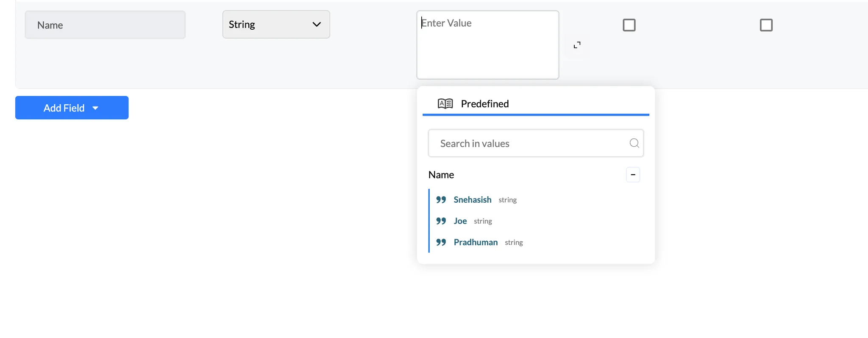Click the quote icon beside Snehasish
This screenshot has height=338, width=868.
click(441, 200)
